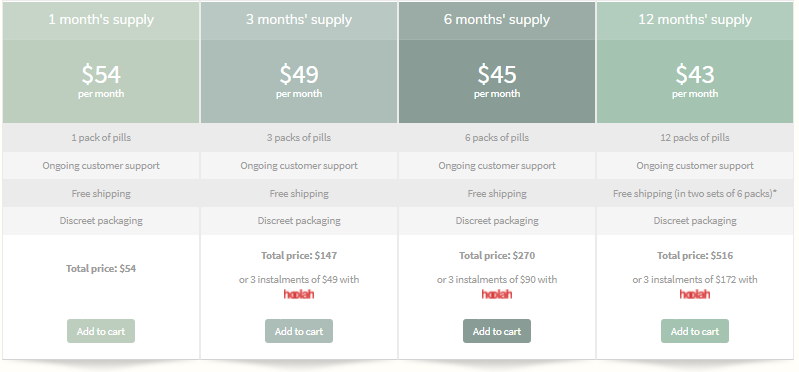Screen dimensions: 799x372
Task: Click the hoolah logo under $516 total
Action: tap(695, 294)
